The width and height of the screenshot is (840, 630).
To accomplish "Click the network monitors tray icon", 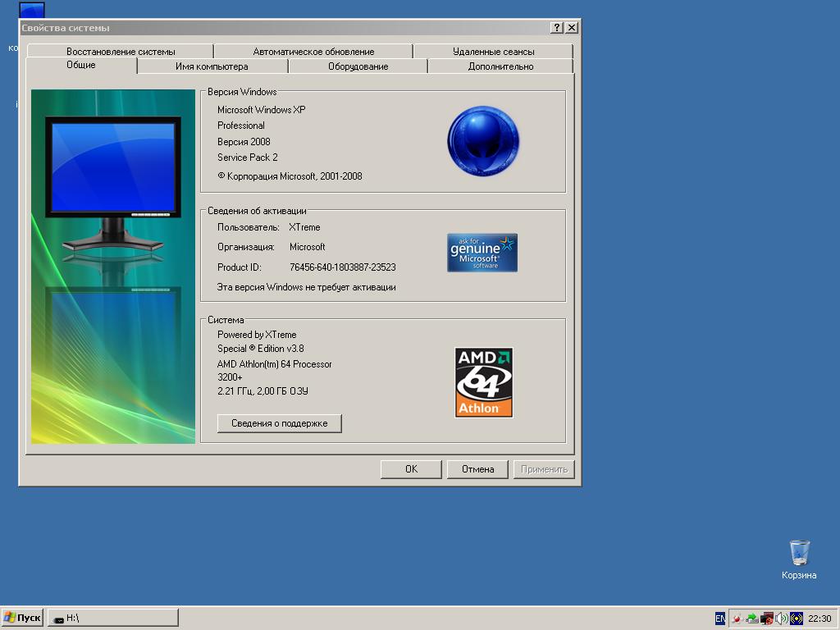I will coord(767,619).
